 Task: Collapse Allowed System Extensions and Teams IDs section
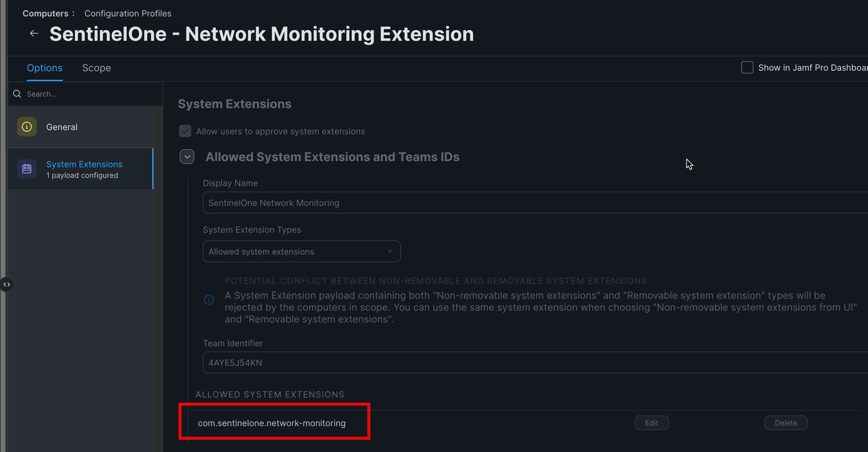(x=187, y=157)
